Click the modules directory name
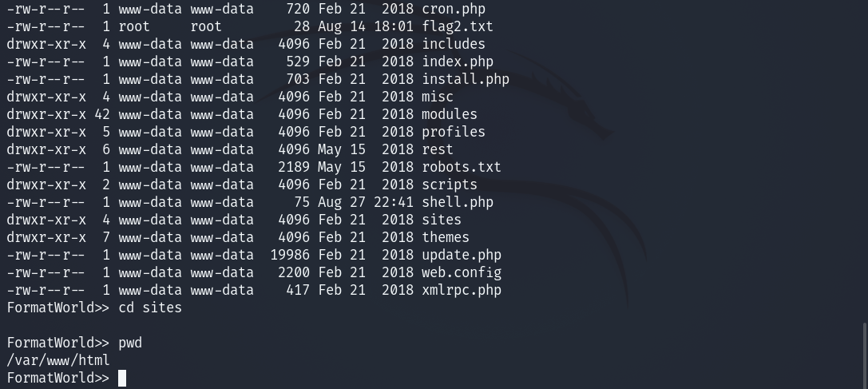The image size is (868, 389). click(450, 114)
